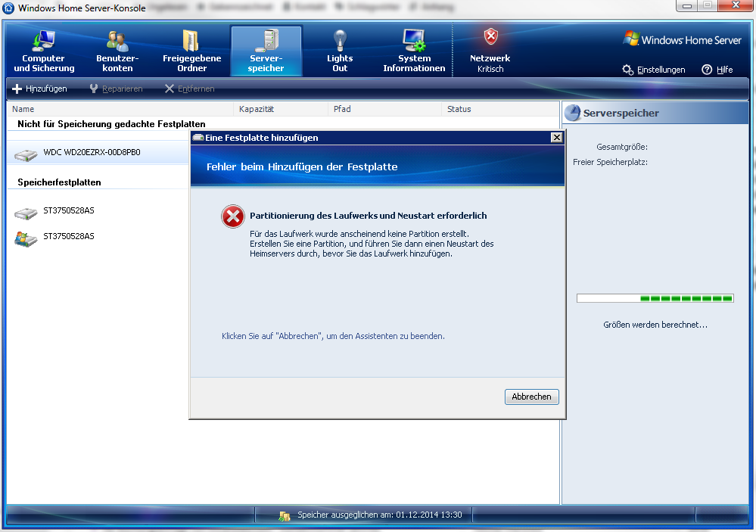Click the wrench icon beside Reparieren
This screenshot has width=756, height=532.
coord(94,89)
